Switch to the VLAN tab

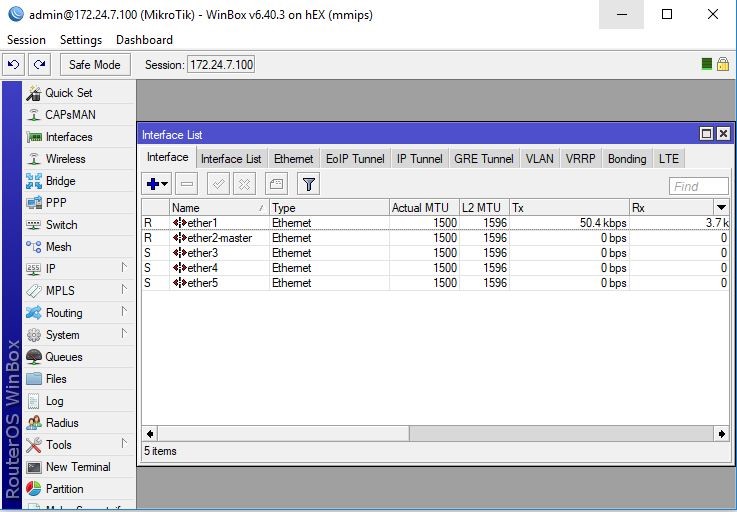click(539, 158)
